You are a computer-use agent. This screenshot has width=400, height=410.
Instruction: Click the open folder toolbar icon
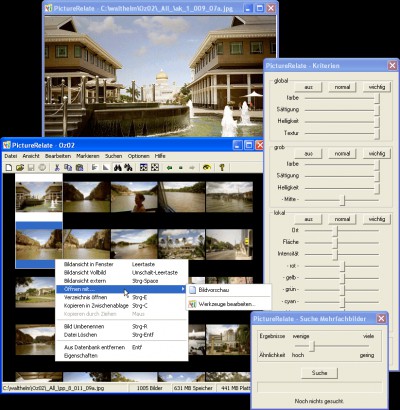[20, 167]
